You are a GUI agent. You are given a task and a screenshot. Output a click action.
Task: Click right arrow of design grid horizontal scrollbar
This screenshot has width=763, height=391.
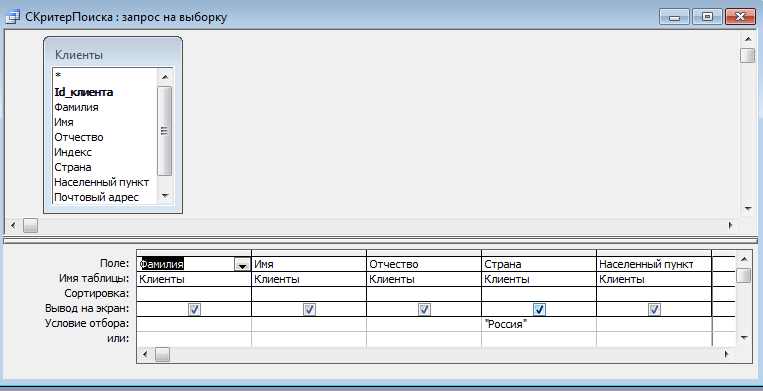click(x=727, y=355)
